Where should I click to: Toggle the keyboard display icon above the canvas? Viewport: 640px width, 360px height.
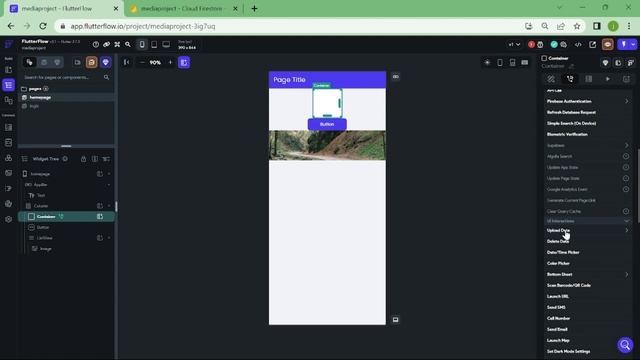(524, 62)
